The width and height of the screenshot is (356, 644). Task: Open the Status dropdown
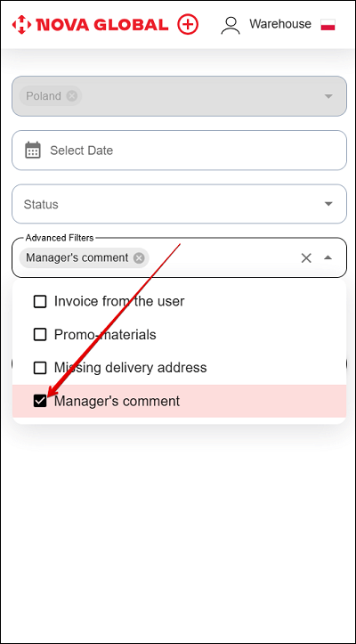179,204
